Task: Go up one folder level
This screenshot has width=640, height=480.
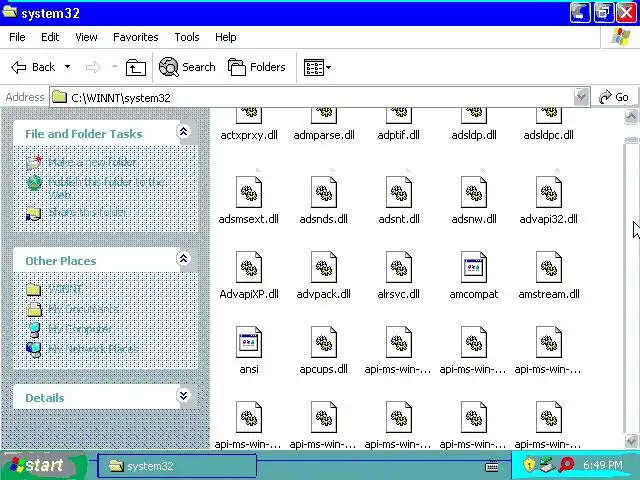Action: [136, 67]
